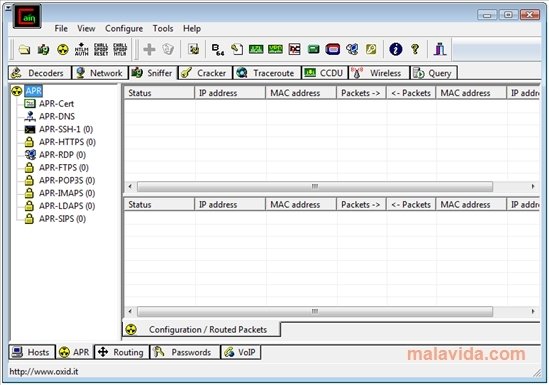The height and width of the screenshot is (385, 549).
Task: Click lower table scrollbar right arrow
Action: point(533,311)
